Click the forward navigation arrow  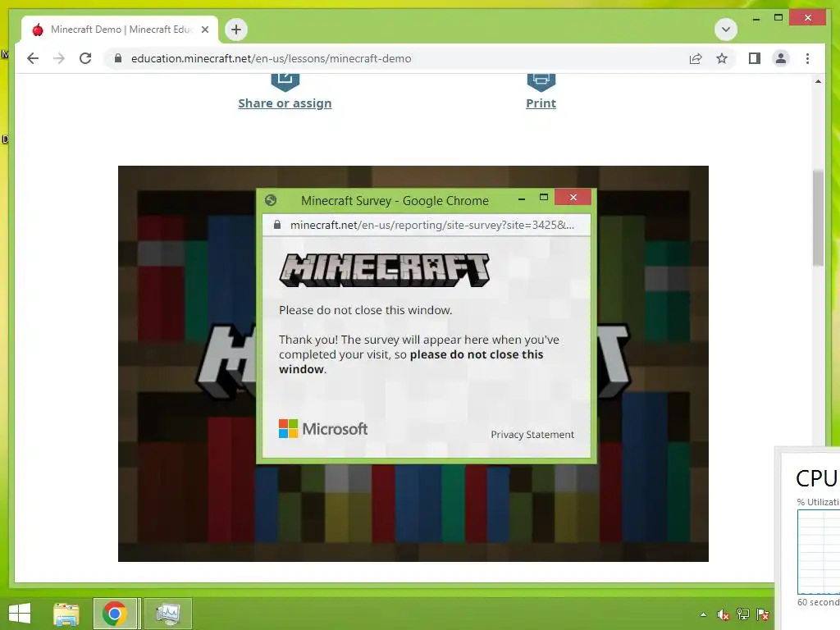point(59,58)
